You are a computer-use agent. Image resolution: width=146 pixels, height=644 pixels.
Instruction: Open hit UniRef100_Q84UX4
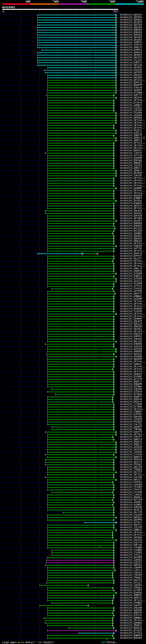point(131,53)
